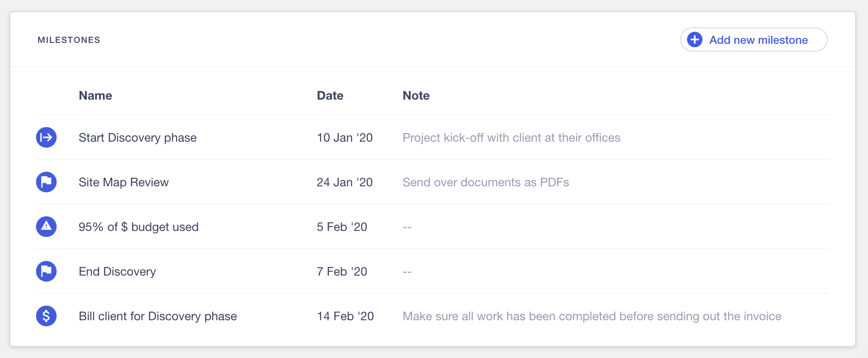Click the MILESTONES section header

[69, 39]
